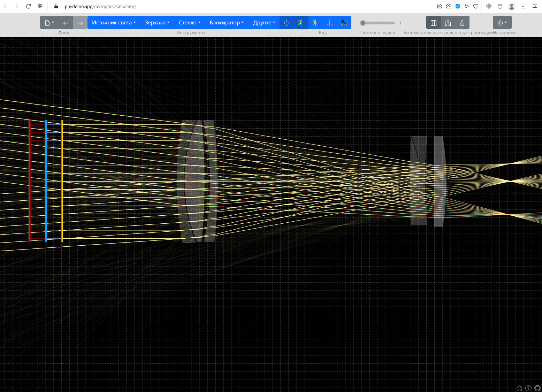Screen dimensions: 542x392
Task: Go back in browser
Action: click(5, 6)
